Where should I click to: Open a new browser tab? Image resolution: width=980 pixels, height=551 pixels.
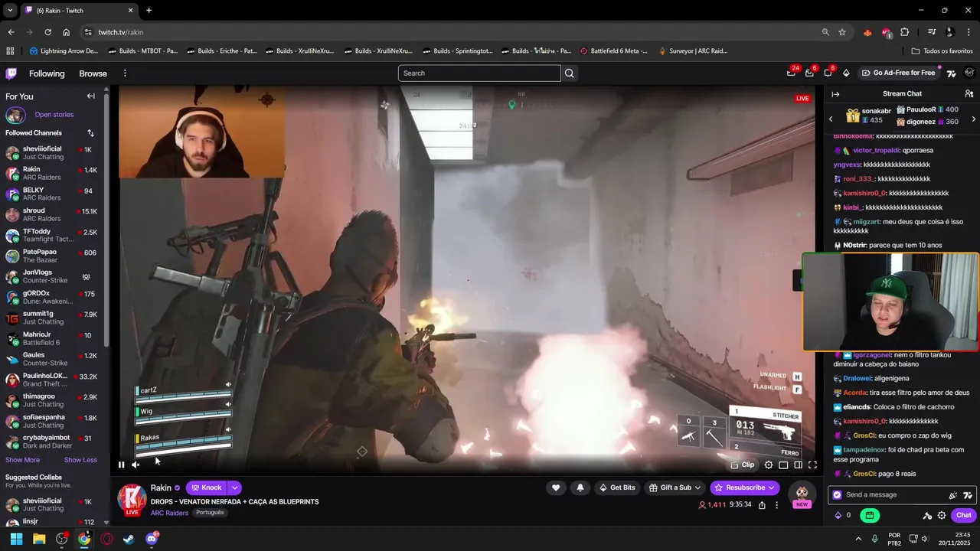click(x=149, y=11)
